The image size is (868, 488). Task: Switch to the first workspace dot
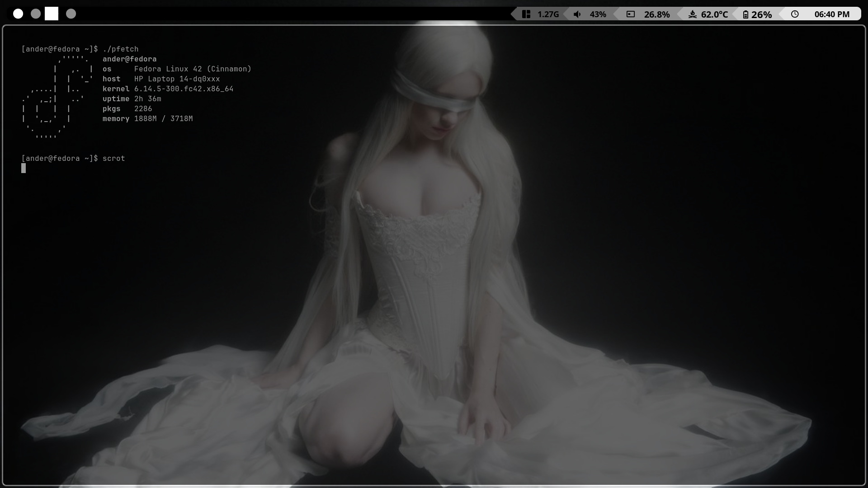(x=18, y=14)
